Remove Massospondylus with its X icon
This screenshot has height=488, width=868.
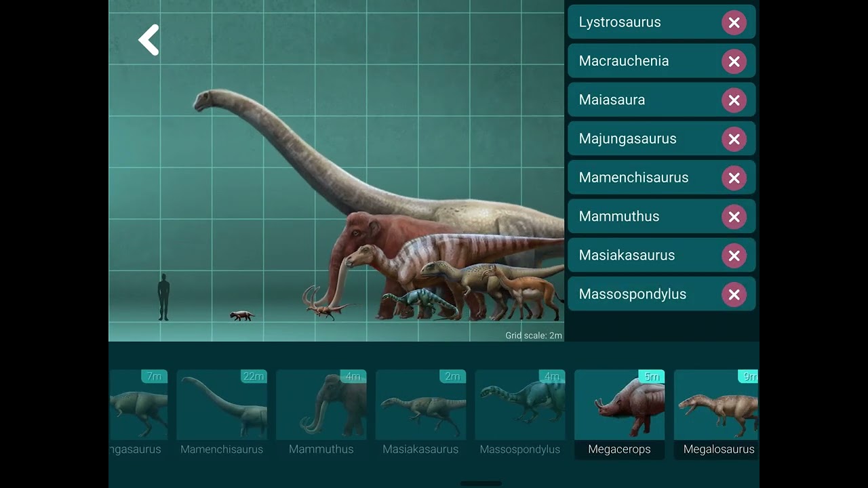pos(734,294)
